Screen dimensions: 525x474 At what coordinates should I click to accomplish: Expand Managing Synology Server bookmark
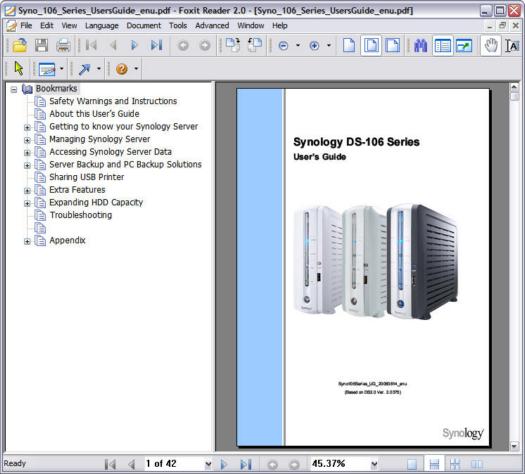(27, 140)
